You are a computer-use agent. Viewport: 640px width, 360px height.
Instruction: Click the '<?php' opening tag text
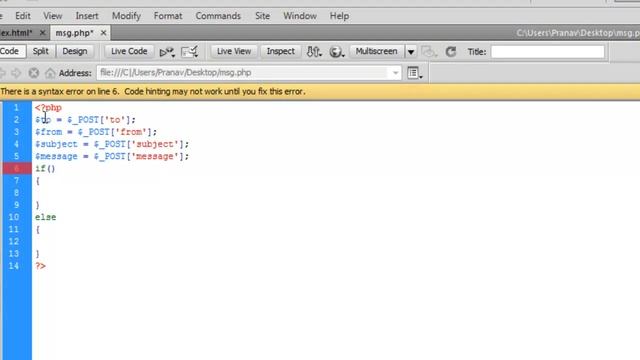(48, 108)
